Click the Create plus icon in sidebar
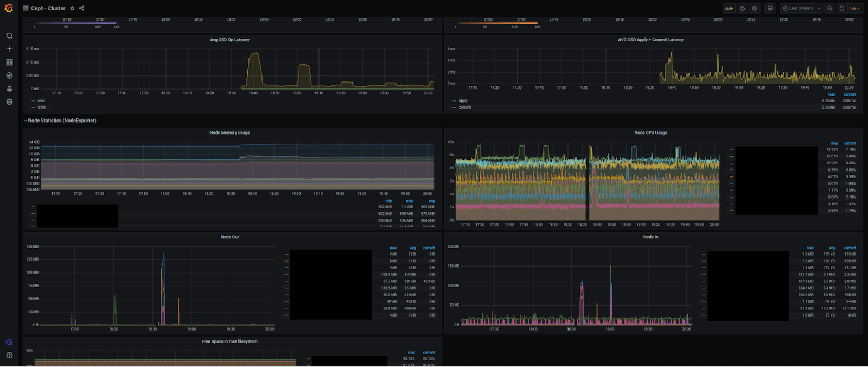Viewport: 868px width, 367px height. (x=9, y=49)
